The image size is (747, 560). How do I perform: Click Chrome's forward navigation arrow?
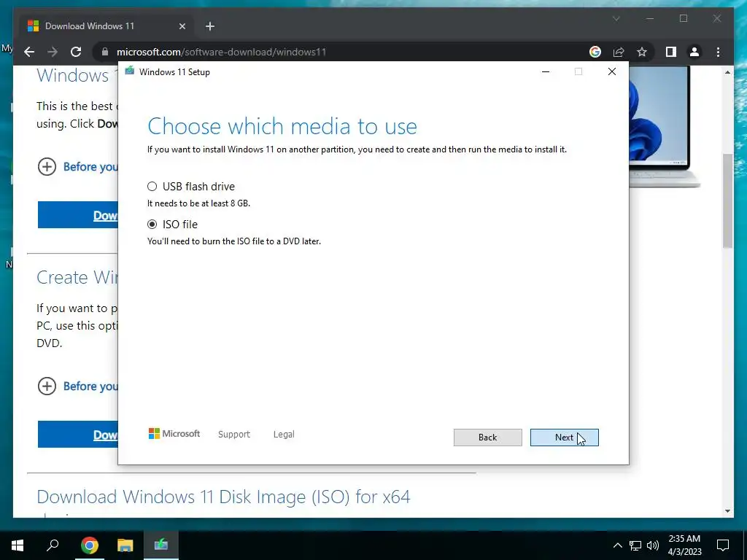53,52
